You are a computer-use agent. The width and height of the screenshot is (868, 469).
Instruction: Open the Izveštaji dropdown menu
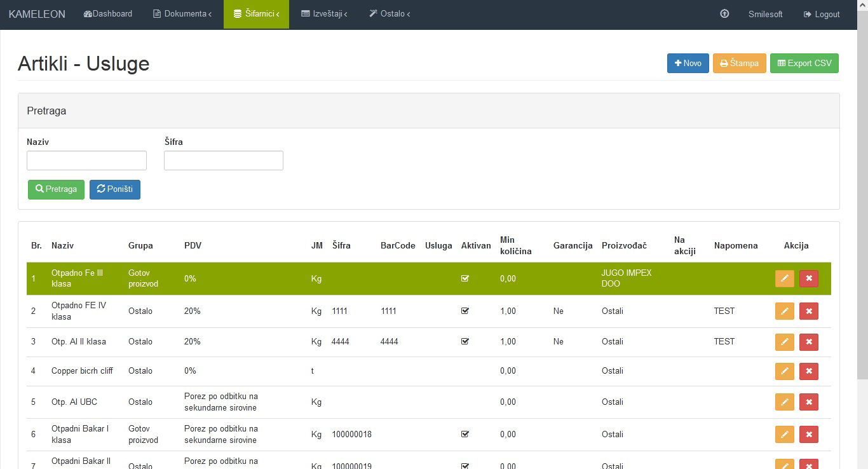tap(324, 14)
